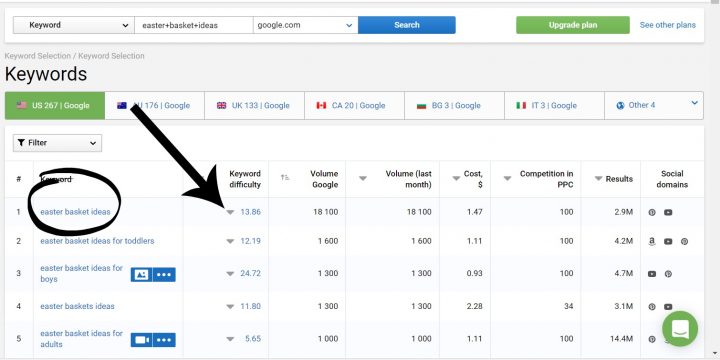Switch to the BG 3 | Google tab
Image resolution: width=720 pixels, height=360 pixels.
click(454, 106)
